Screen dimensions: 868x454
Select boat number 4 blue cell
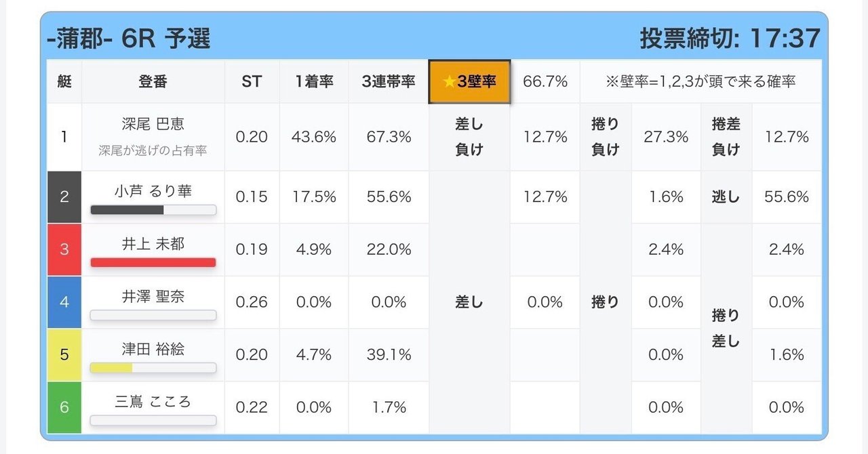pyautogui.click(x=64, y=302)
